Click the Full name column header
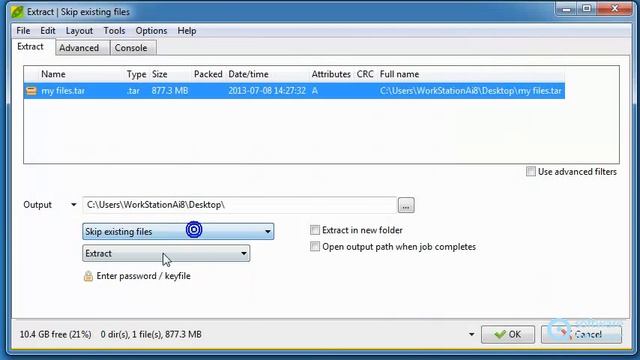Viewport: 640px width, 360px height. click(399, 74)
